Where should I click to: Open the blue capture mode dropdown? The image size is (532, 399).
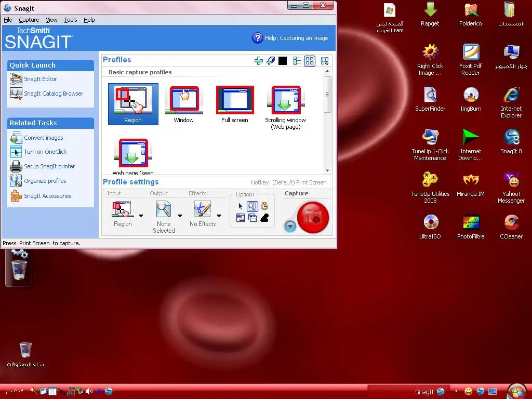pyautogui.click(x=290, y=226)
